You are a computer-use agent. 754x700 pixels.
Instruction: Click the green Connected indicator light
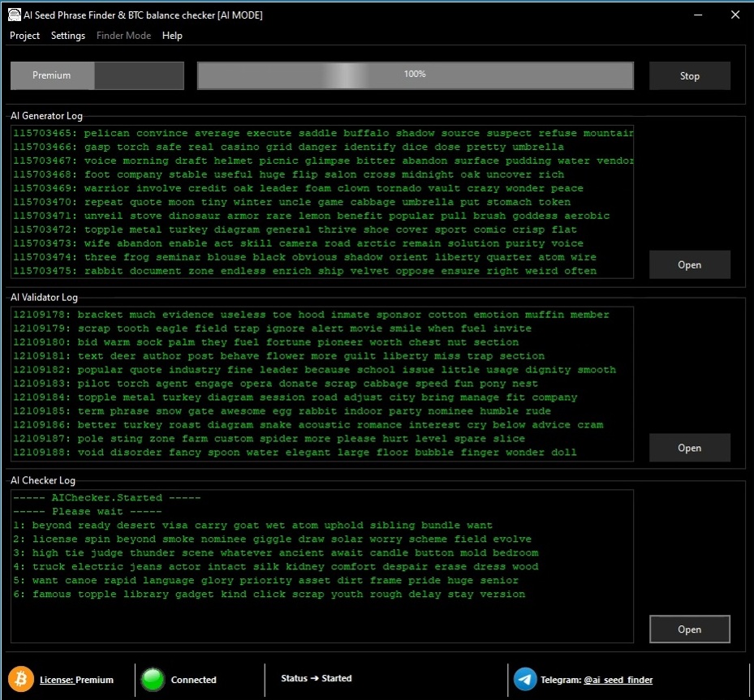click(152, 680)
